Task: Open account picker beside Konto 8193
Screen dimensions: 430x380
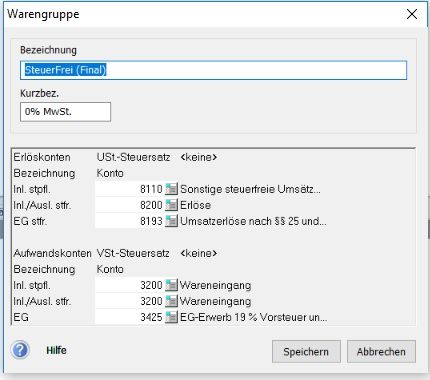Action: pyautogui.click(x=171, y=221)
